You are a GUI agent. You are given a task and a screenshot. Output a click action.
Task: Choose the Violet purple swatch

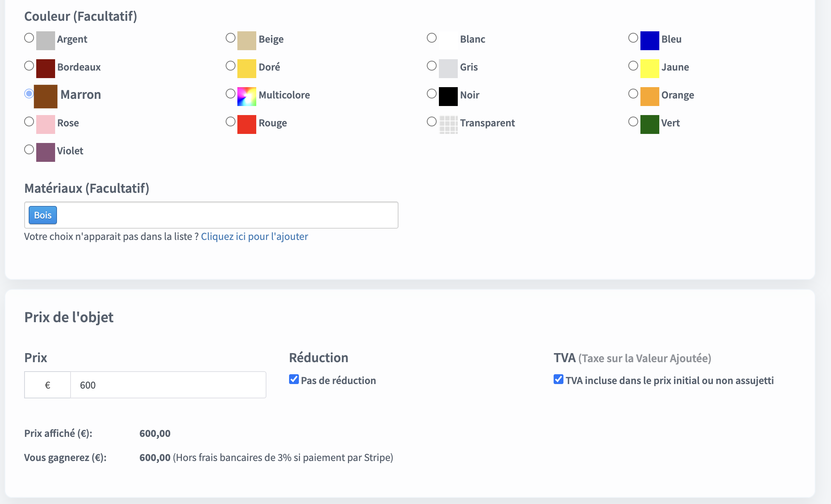(45, 152)
